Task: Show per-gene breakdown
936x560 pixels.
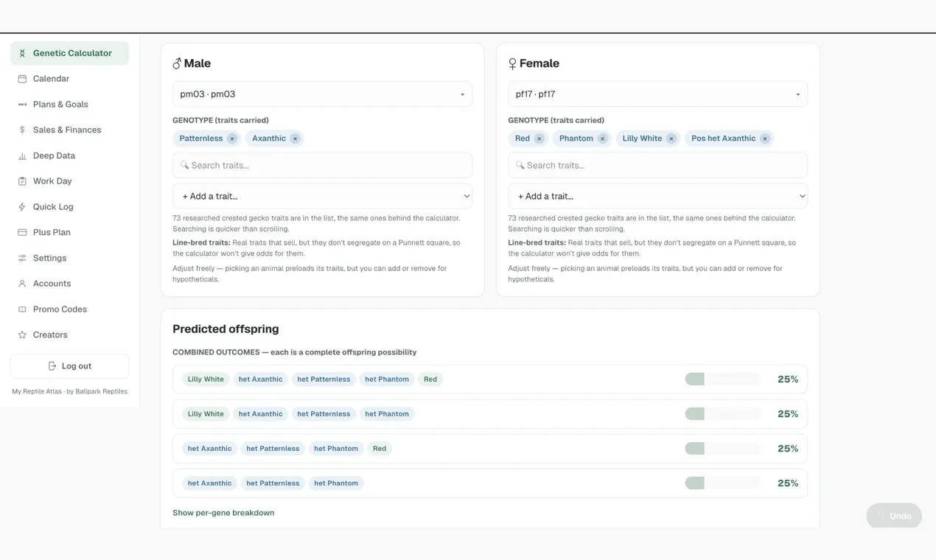Action: (223, 513)
